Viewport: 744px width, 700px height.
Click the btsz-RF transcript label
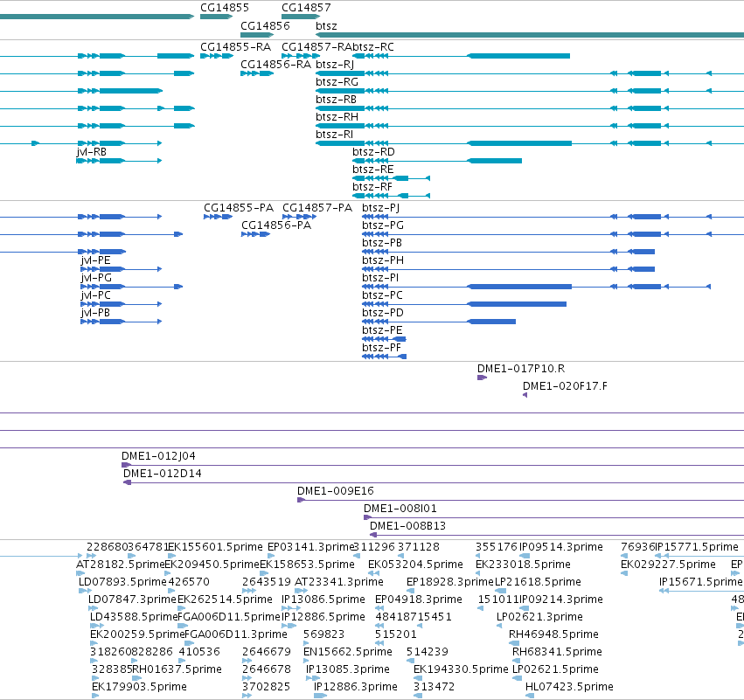(x=372, y=187)
